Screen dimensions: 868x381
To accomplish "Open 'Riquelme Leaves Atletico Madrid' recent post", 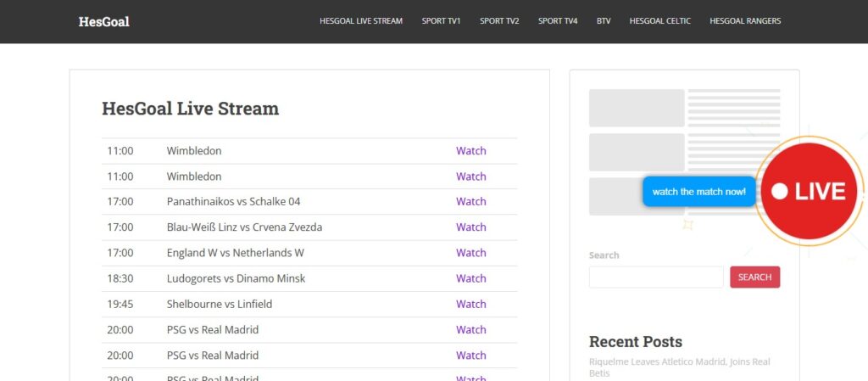I will [679, 367].
